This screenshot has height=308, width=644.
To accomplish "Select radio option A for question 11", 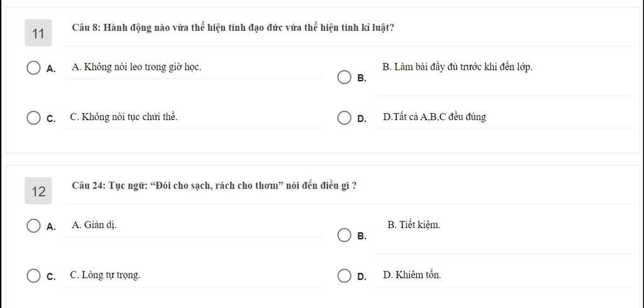I will pos(33,68).
